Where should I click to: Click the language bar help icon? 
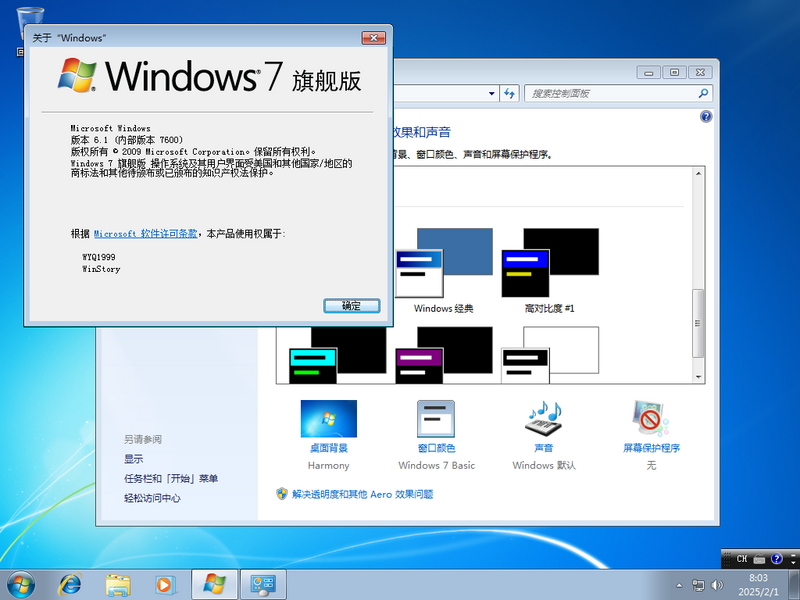pos(777,559)
